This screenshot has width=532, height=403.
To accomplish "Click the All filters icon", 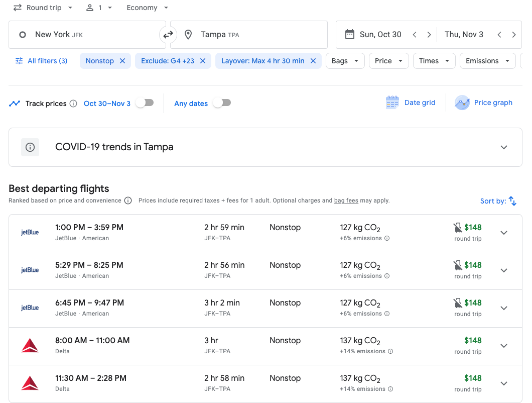I will [19, 60].
